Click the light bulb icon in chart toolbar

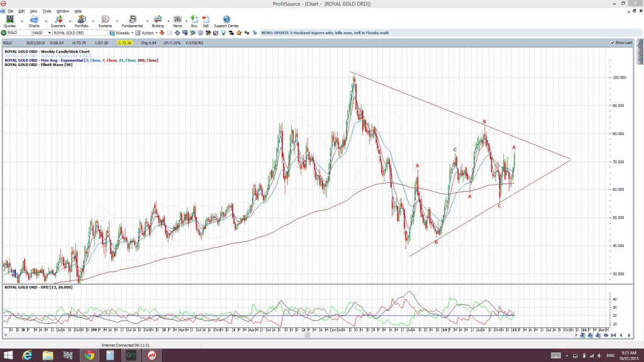pos(223,33)
